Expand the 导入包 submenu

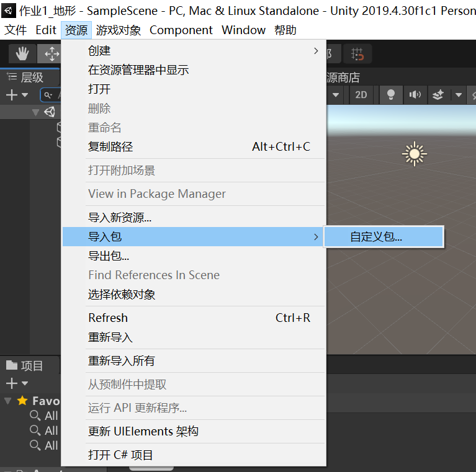coord(194,236)
